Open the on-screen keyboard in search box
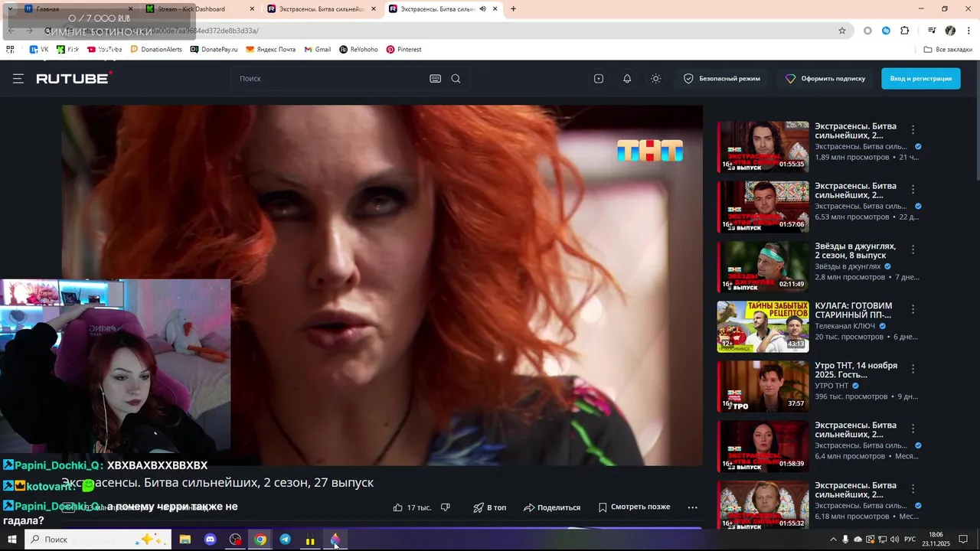This screenshot has width=980, height=551. tap(435, 79)
